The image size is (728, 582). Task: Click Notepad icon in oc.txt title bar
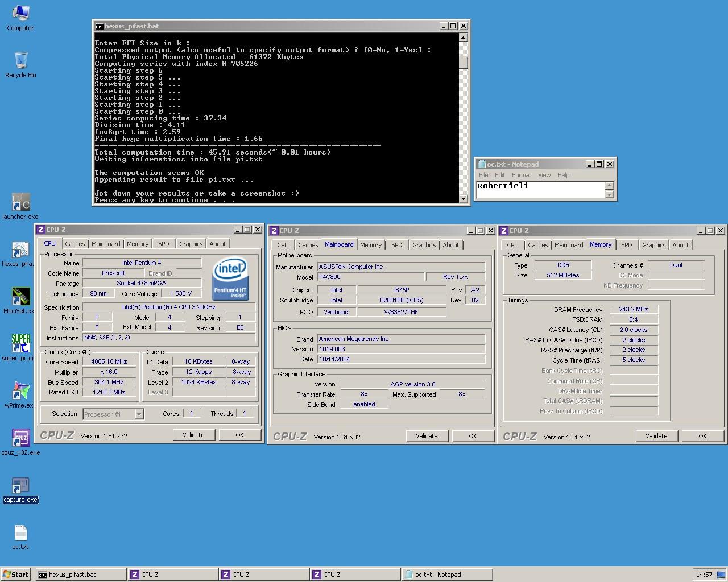482,164
